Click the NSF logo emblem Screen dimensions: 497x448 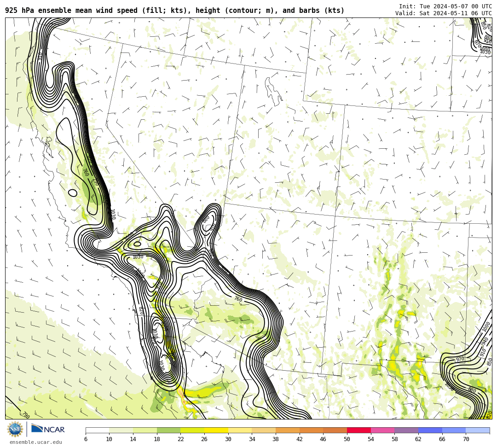(15, 429)
